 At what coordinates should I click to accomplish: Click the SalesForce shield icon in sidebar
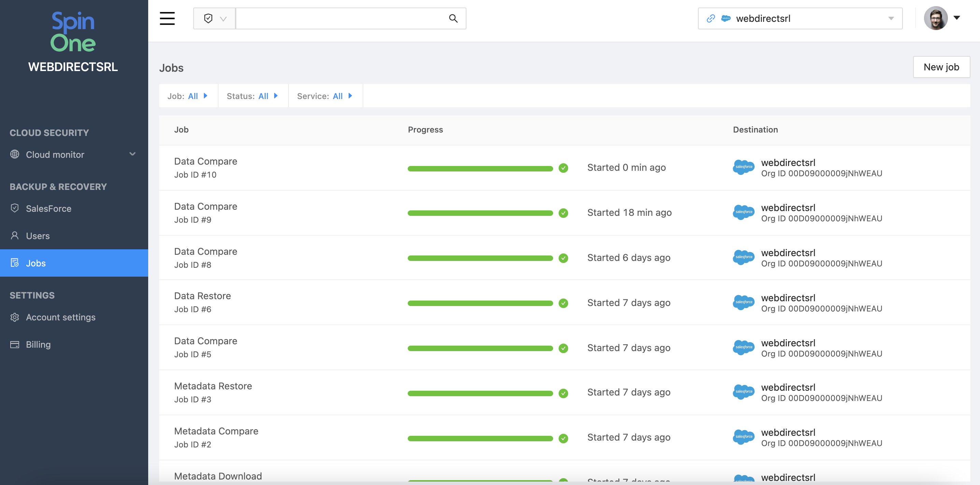tap(15, 208)
